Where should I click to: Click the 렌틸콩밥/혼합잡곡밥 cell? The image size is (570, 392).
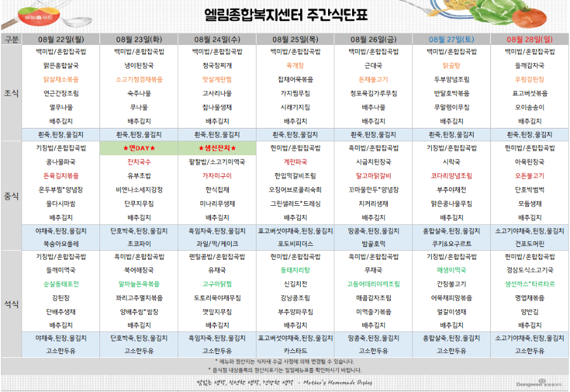click(217, 256)
